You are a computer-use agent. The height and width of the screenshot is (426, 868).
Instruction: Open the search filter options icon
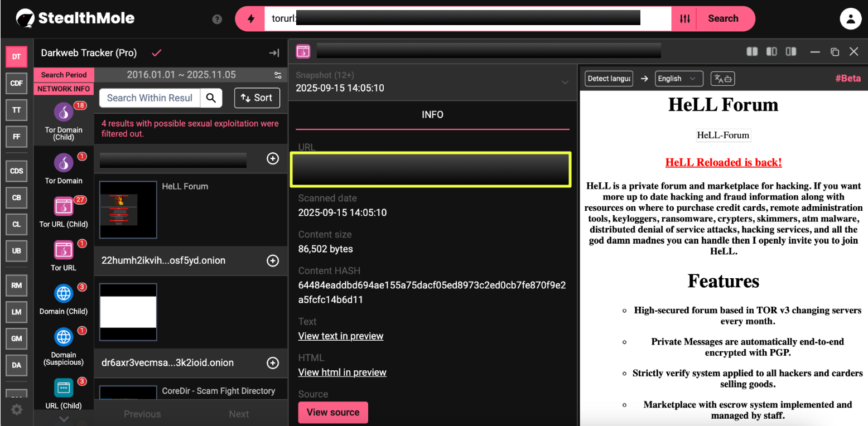(685, 19)
